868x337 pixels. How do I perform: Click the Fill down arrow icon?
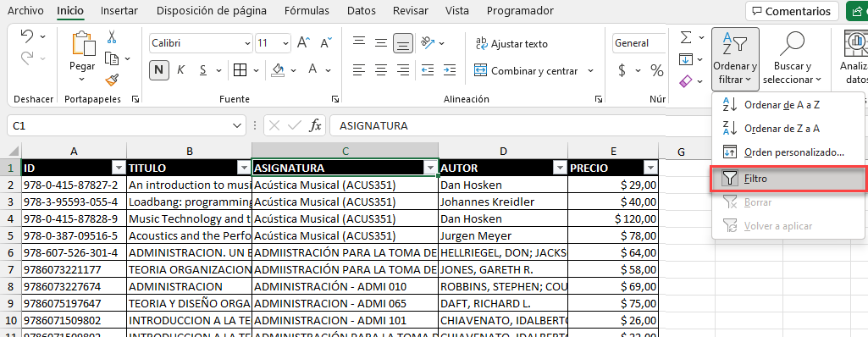[686, 59]
